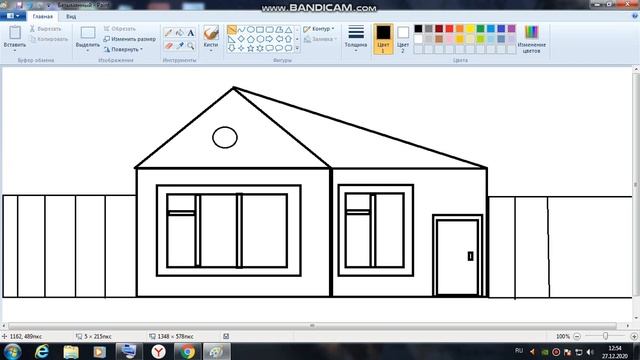Click the Windows Start button

pos(13,351)
